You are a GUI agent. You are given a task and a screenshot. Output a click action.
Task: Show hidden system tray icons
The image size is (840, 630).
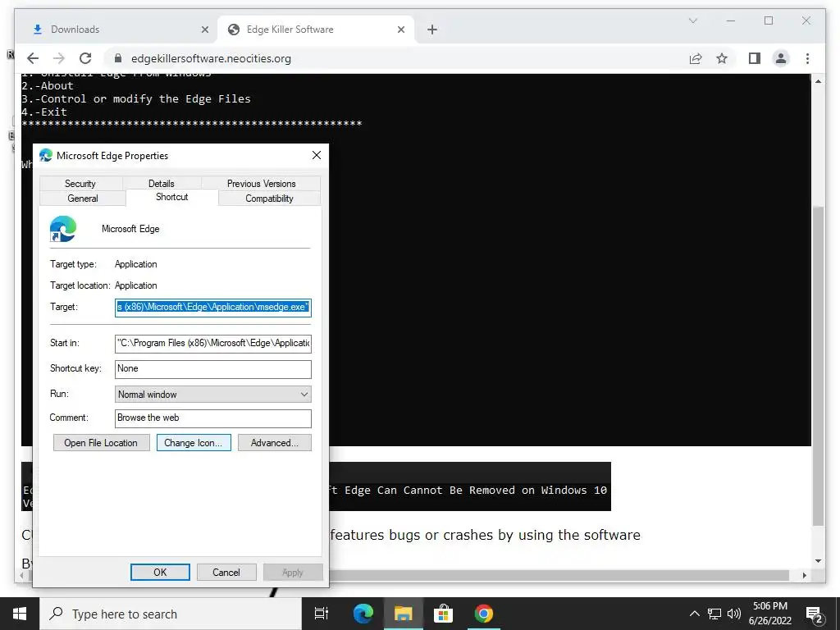694,614
